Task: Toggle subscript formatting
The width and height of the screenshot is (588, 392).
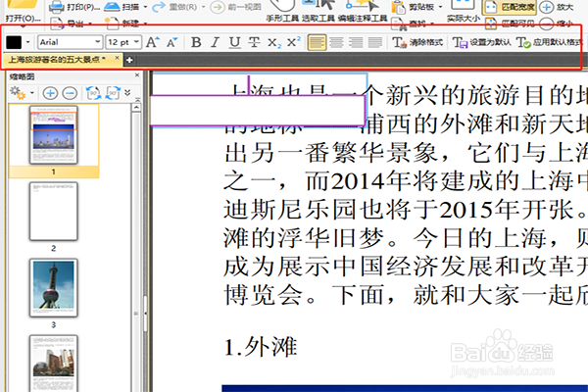Action: [x=274, y=43]
